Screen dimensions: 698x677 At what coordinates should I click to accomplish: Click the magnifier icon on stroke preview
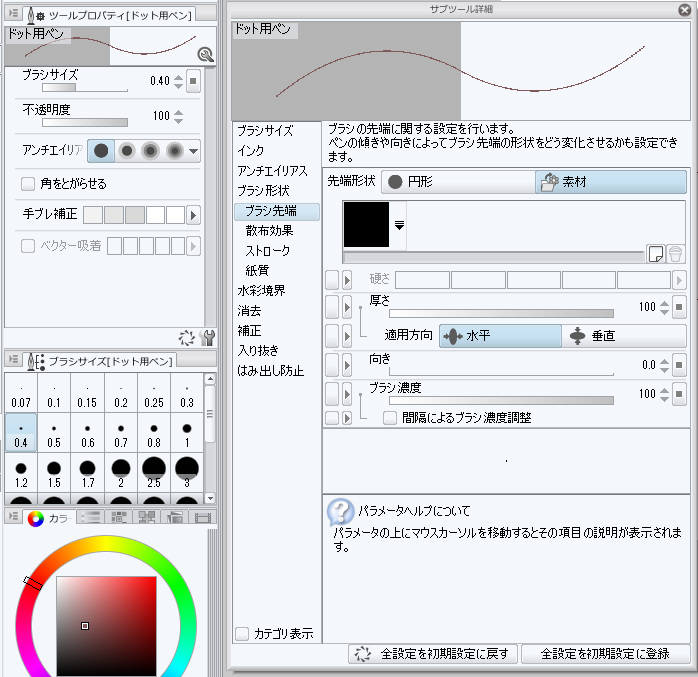point(205,55)
